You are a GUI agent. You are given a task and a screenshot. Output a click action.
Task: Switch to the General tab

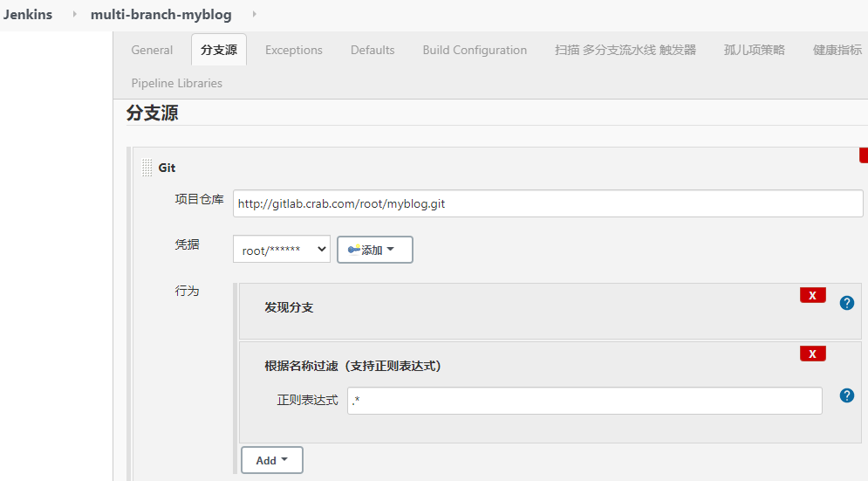(x=152, y=50)
